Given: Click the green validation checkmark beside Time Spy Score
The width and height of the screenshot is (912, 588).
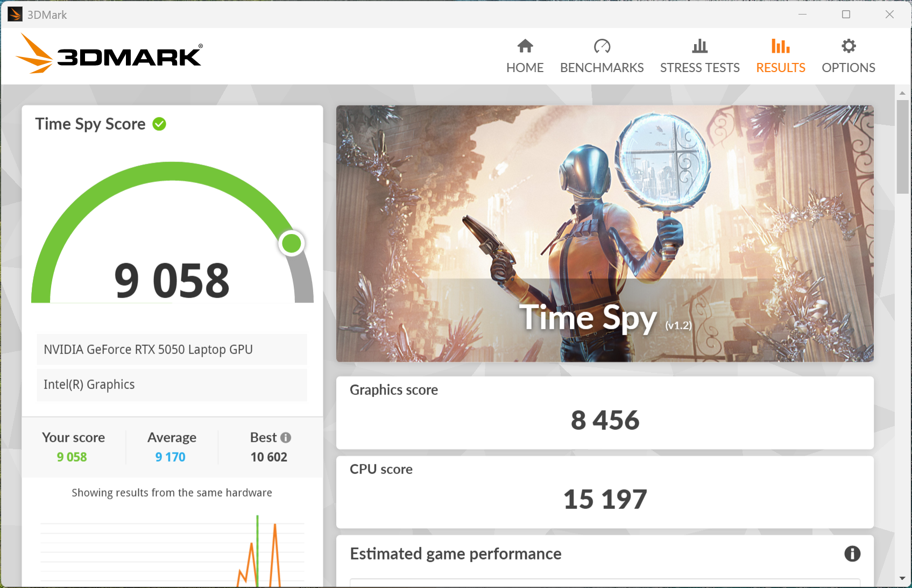Looking at the screenshot, I should click(159, 124).
